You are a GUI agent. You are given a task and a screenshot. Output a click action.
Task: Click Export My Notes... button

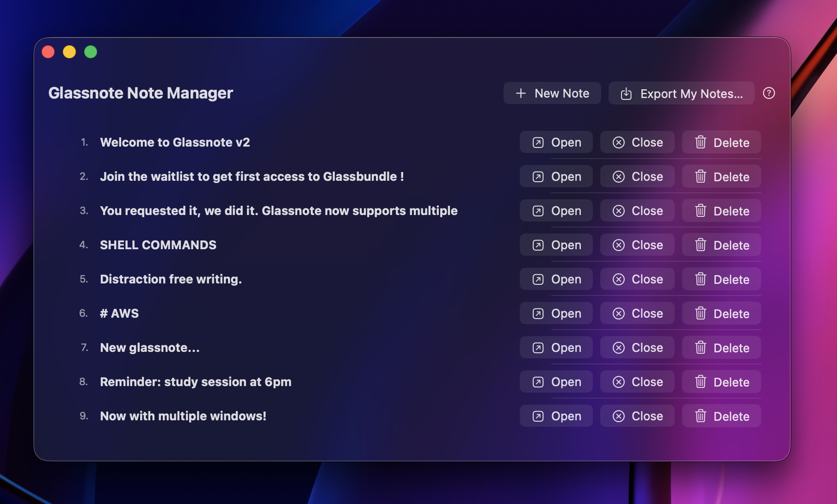click(x=681, y=93)
